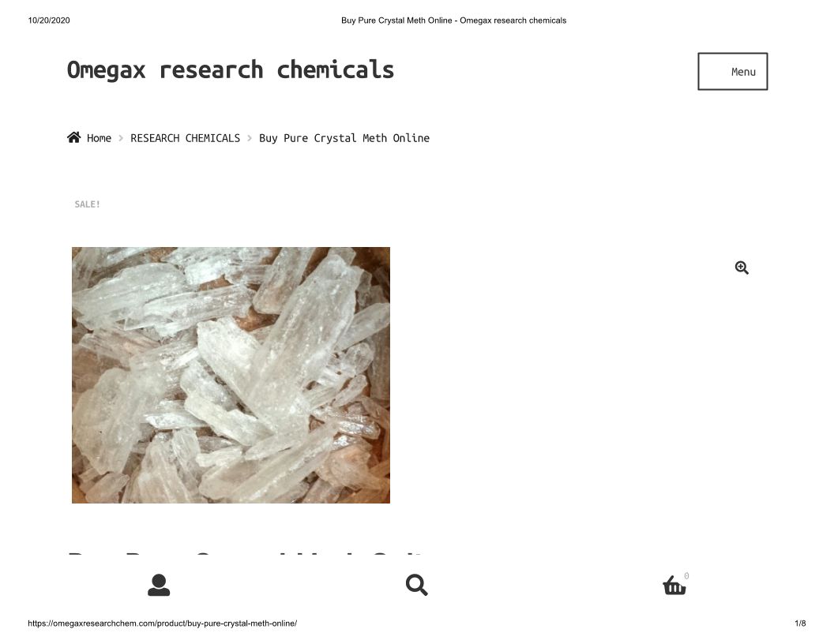The height and width of the screenshot is (644, 834).
Task: Open the product photo thumbnail
Action: coord(231,375)
